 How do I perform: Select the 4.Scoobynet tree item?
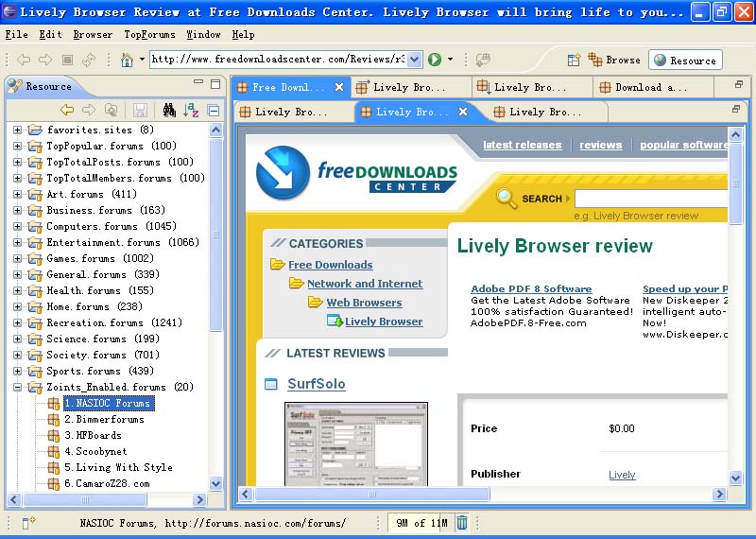[x=95, y=452]
